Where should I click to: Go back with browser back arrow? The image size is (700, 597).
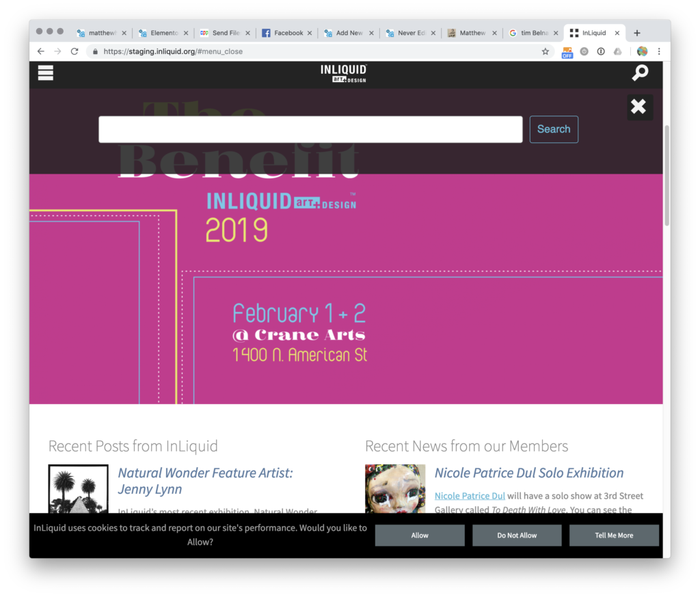(41, 51)
